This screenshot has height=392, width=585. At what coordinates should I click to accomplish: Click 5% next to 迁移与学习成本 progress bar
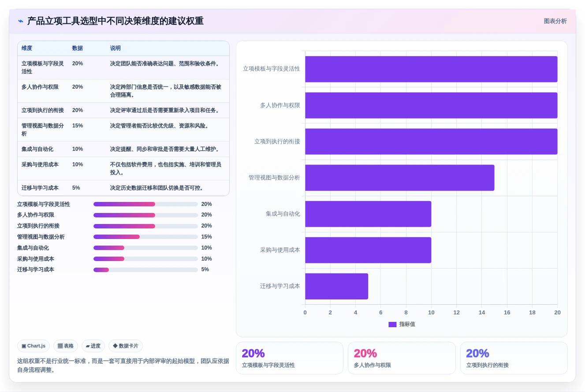pyautogui.click(x=205, y=269)
